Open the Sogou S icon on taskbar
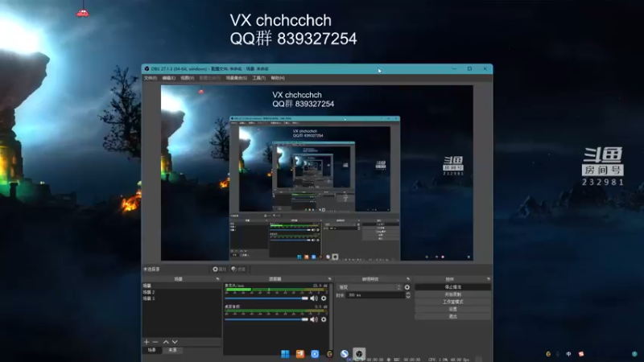The width and height of the screenshot is (644, 362). coord(345,354)
